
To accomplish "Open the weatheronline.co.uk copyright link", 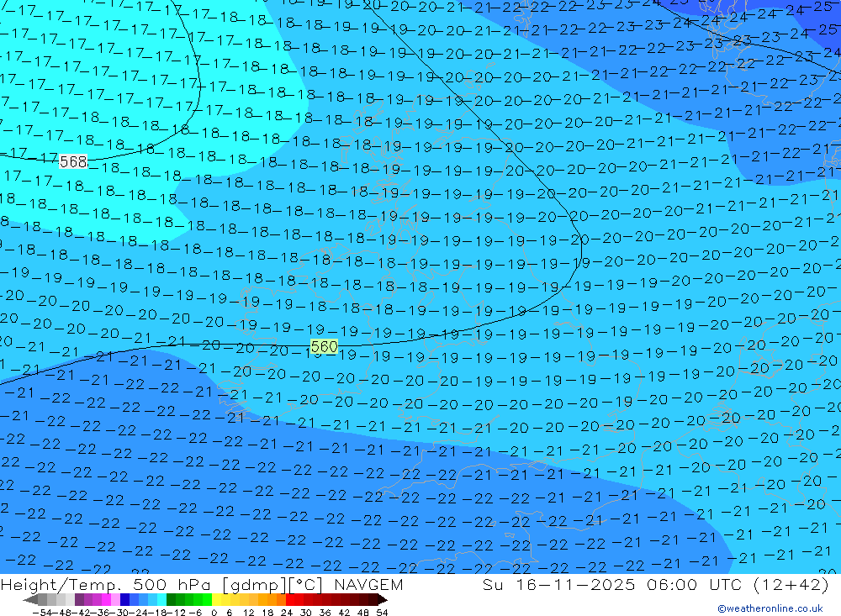I will point(770,608).
